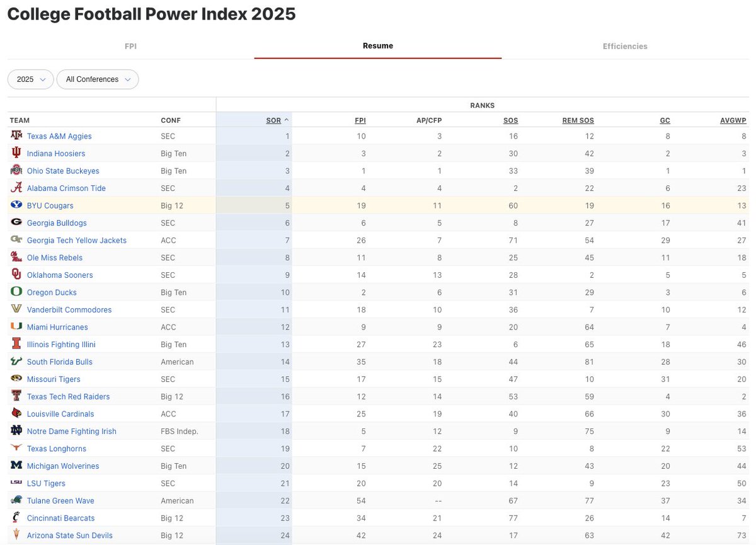756x545 pixels.
Task: Open the BYU Cougars team link
Action: pos(50,205)
